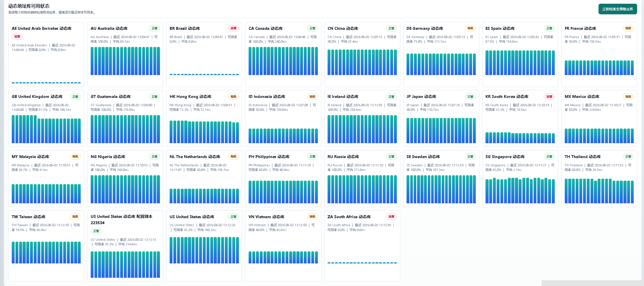
Task: Click the 降级 badge on the HK Hong Kong card
Action: coord(233,96)
